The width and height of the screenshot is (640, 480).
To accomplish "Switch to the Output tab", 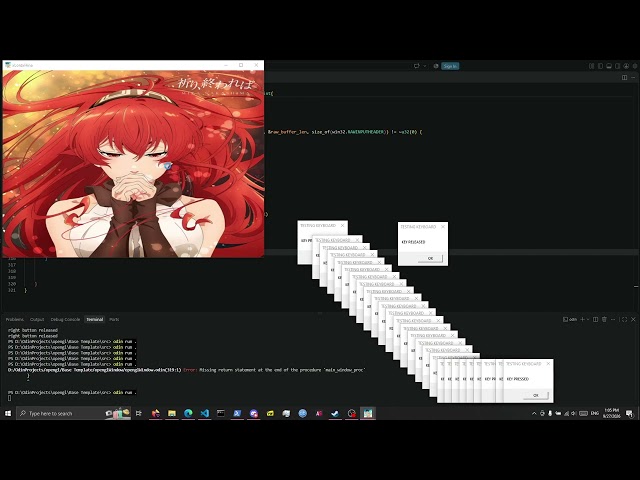I will point(37,320).
